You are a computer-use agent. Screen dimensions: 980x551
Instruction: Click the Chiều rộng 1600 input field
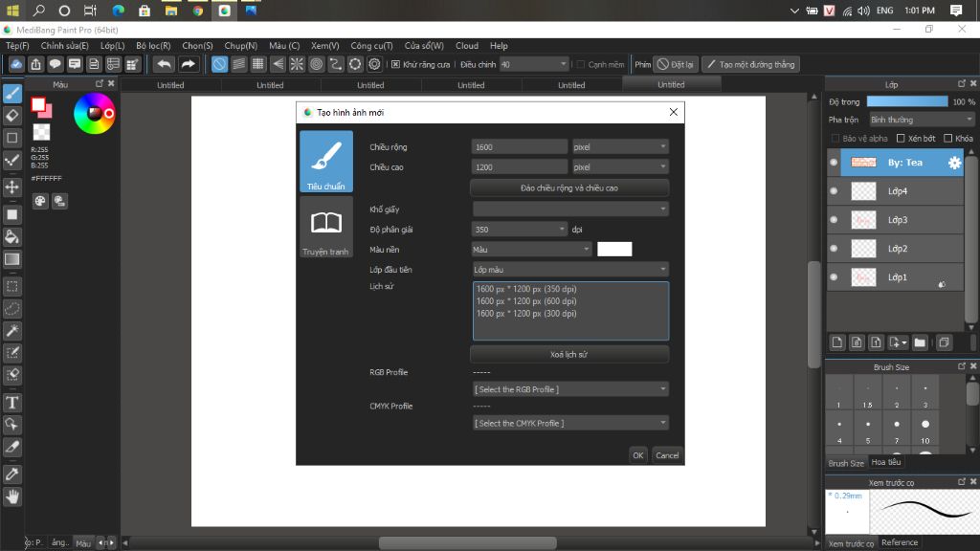(x=519, y=146)
